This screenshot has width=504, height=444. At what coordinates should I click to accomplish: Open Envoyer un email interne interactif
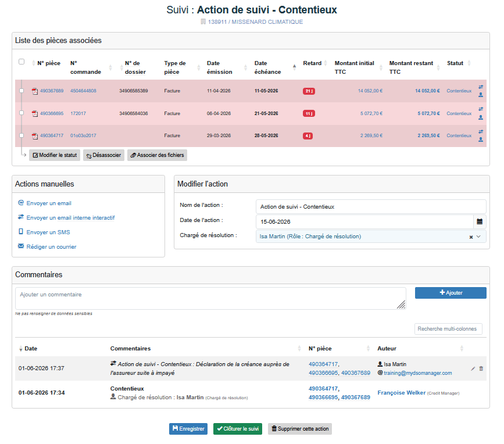[70, 218]
